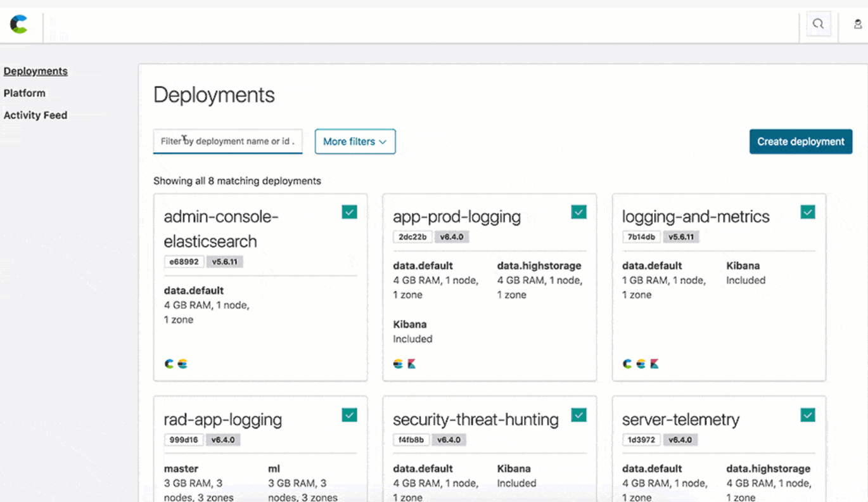
Task: Click the ml label on rad-app-logging card
Action: coord(273,469)
